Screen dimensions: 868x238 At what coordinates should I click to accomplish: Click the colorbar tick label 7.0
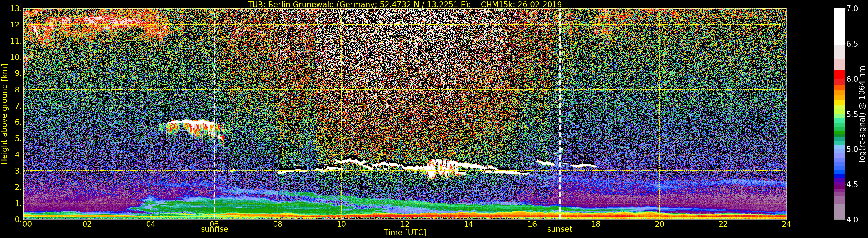click(x=852, y=9)
